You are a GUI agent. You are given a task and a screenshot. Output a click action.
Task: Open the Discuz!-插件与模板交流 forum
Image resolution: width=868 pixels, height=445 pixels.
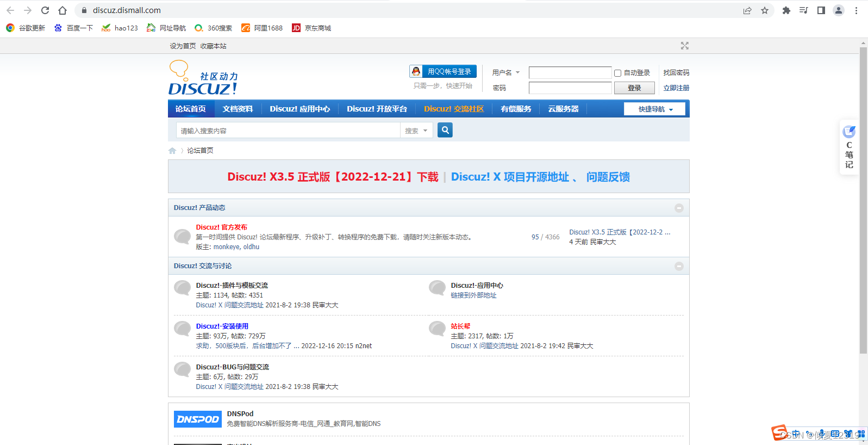[x=232, y=286]
